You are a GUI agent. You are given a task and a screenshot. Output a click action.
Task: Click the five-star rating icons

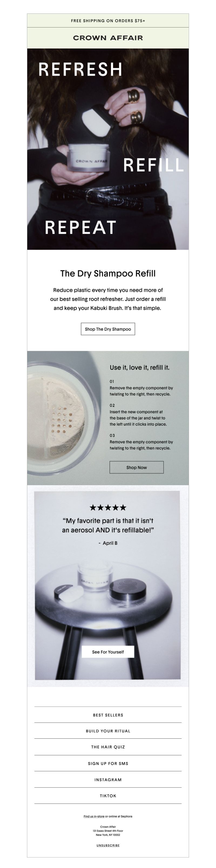coord(108,508)
